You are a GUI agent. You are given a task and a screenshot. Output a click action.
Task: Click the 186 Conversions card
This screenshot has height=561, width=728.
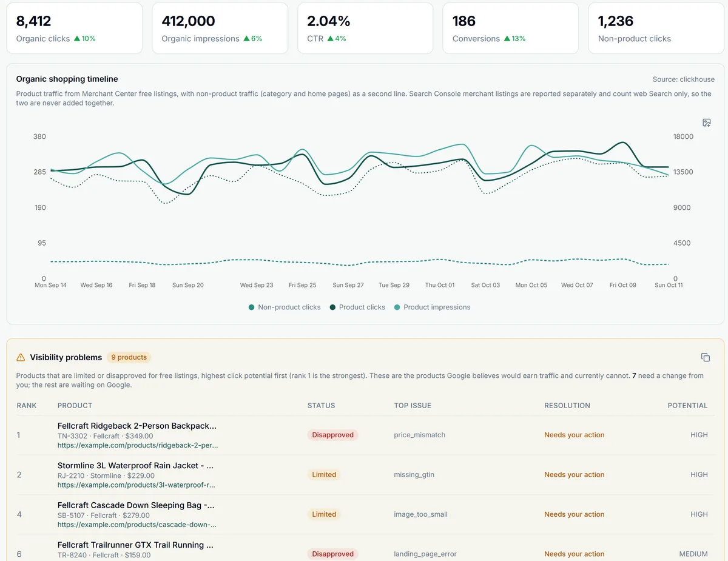[511, 29]
